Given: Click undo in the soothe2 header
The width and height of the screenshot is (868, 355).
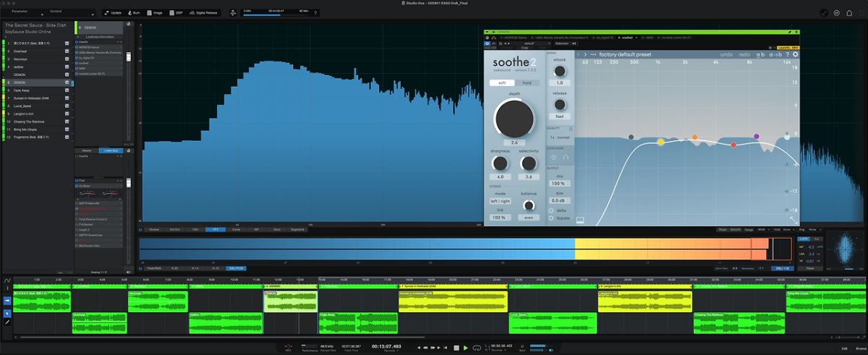Looking at the screenshot, I should click(x=726, y=54).
